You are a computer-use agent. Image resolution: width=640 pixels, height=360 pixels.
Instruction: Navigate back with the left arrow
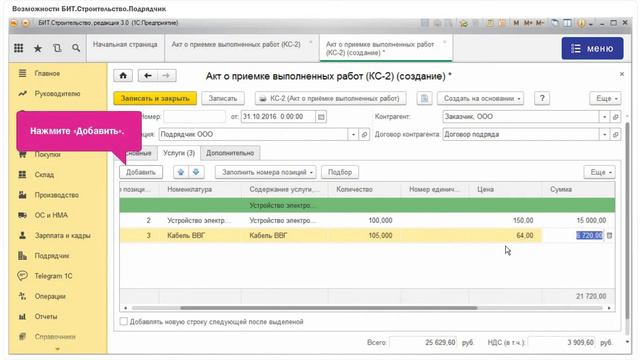pyautogui.click(x=148, y=76)
